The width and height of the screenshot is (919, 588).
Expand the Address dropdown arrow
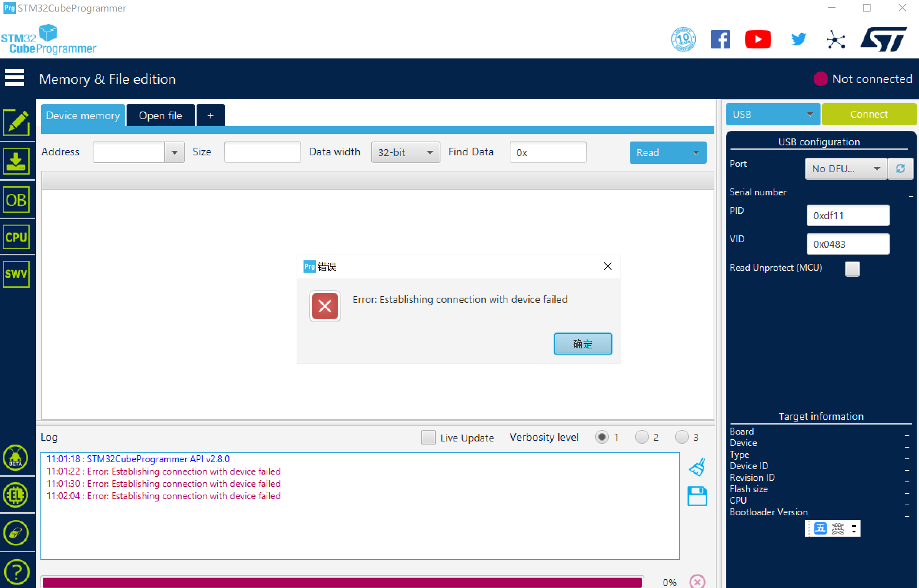[175, 152]
